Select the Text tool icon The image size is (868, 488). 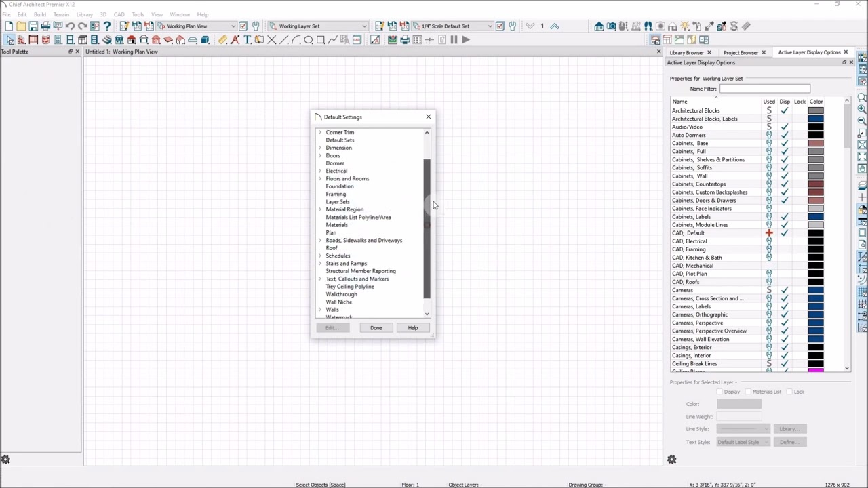point(247,40)
